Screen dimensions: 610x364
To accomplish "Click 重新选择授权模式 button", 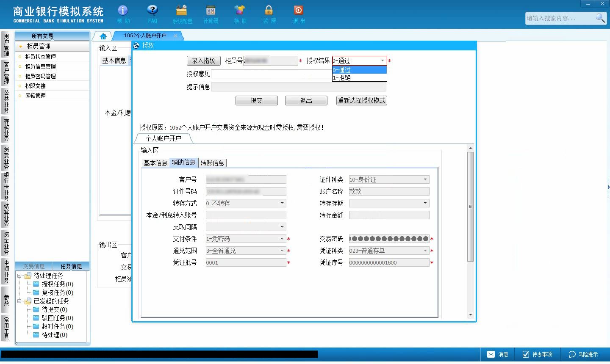I will click(361, 101).
